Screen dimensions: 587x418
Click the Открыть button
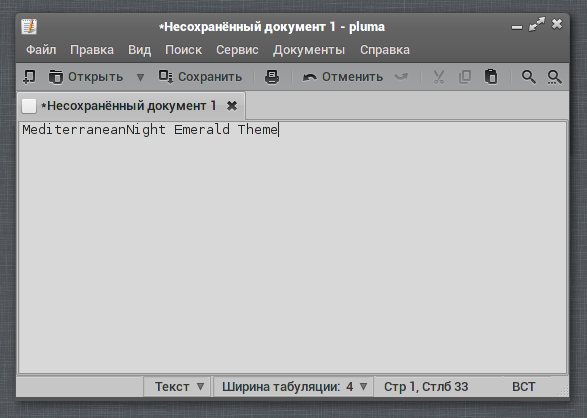86,77
